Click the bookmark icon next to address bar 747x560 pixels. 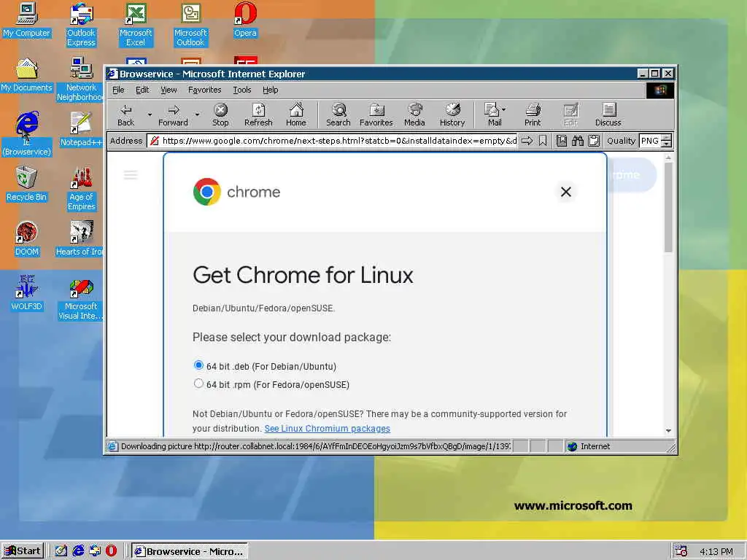pos(543,141)
